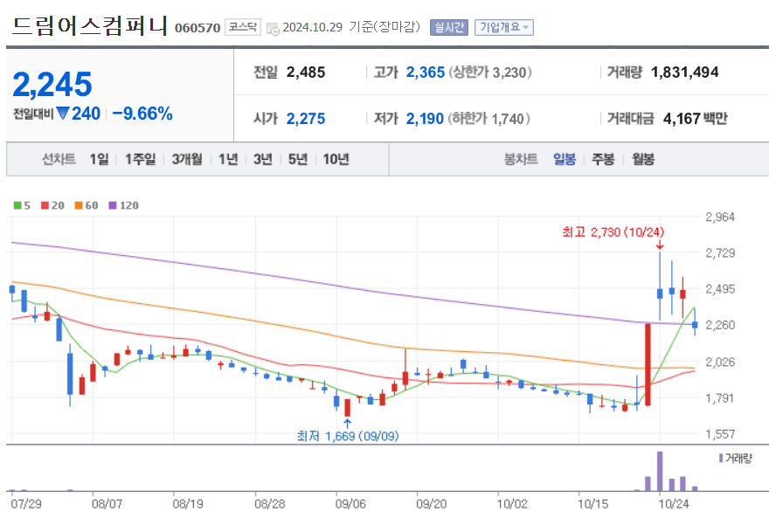This screenshot has width=769, height=532.
Task: Click the 2,964 price axis label
Action: [720, 217]
